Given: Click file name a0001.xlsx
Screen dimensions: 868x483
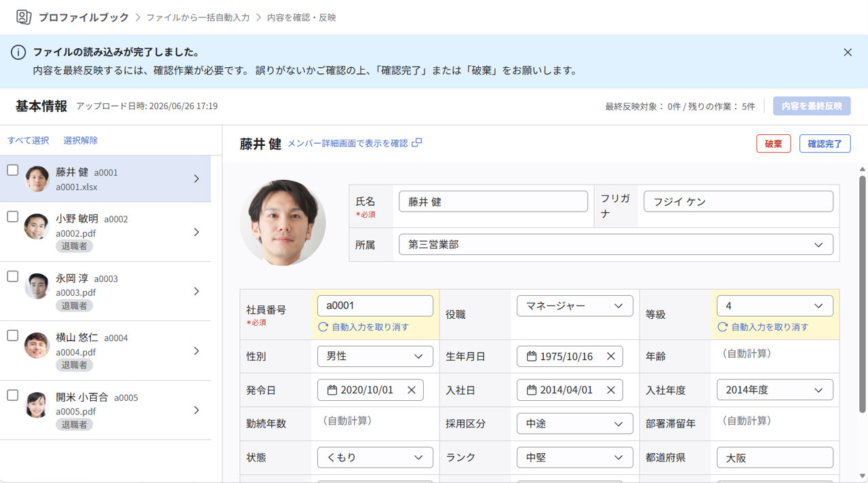Looking at the screenshot, I should tap(77, 187).
